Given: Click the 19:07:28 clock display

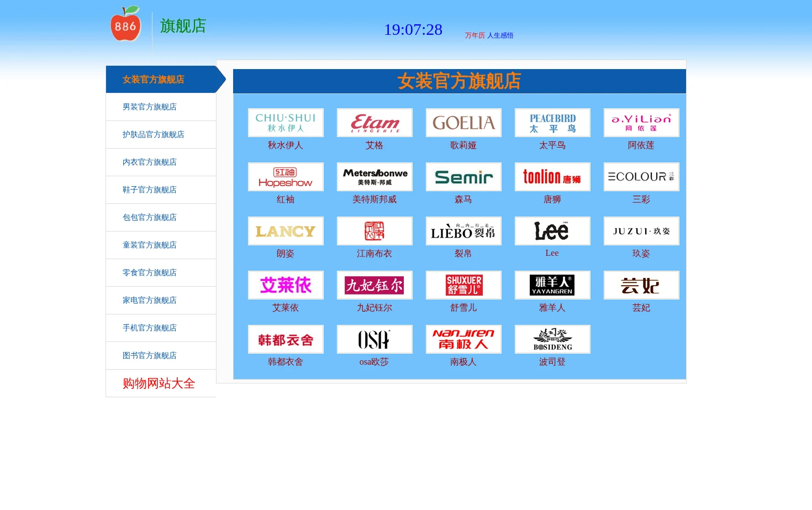Looking at the screenshot, I should pyautogui.click(x=413, y=30).
